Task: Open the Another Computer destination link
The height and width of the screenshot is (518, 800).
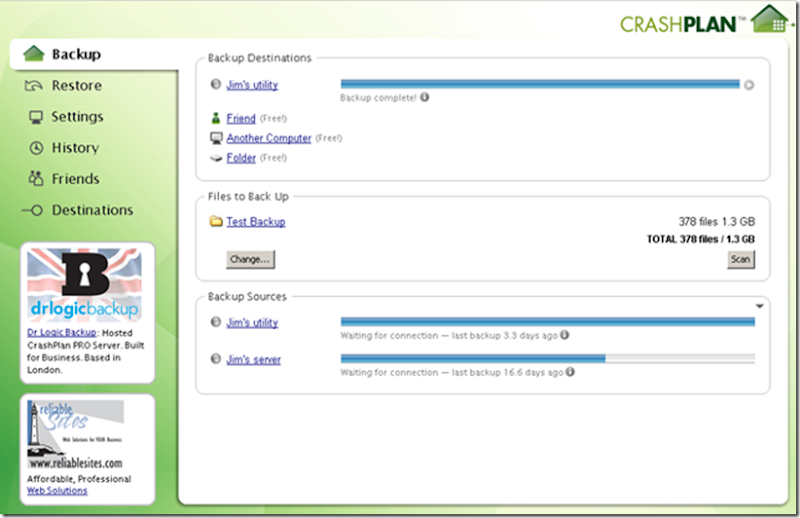Action: [x=269, y=138]
